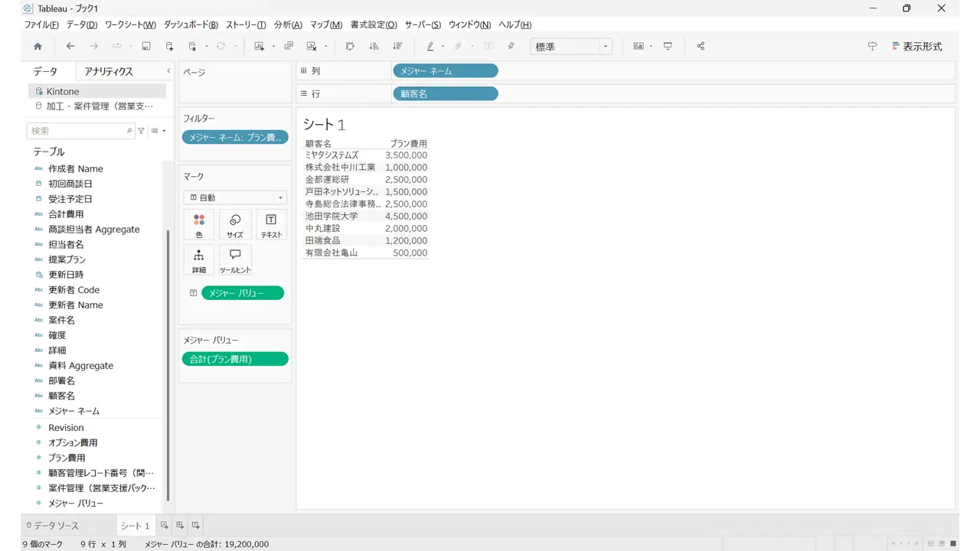Open the 書式設定(O) menu
The height and width of the screenshot is (551, 980).
click(x=374, y=24)
